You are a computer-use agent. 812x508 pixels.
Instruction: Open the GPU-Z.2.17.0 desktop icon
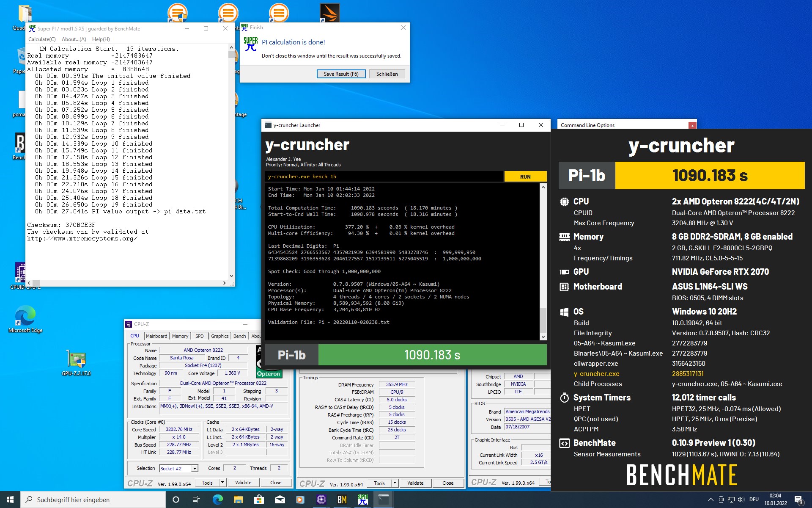tap(76, 363)
